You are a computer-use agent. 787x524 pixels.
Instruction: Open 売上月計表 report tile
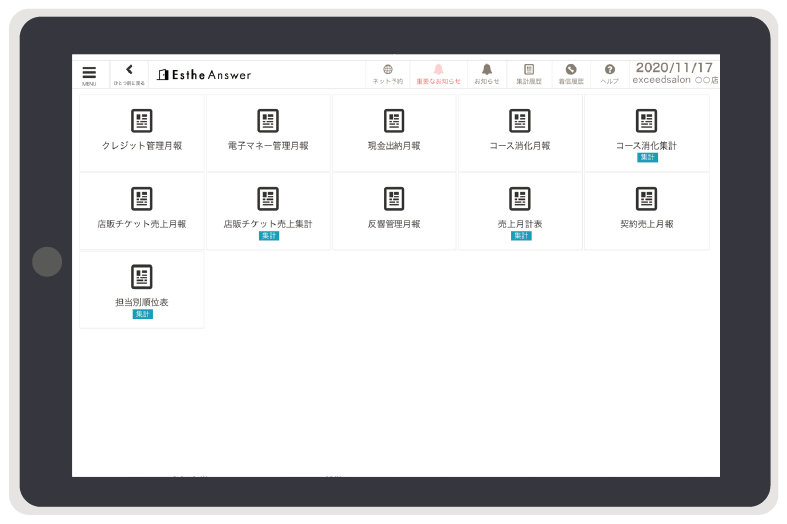(520, 210)
